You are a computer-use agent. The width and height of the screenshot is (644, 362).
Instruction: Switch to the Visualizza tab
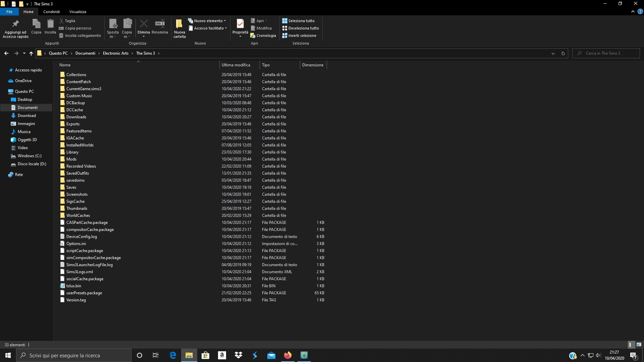[x=78, y=12]
